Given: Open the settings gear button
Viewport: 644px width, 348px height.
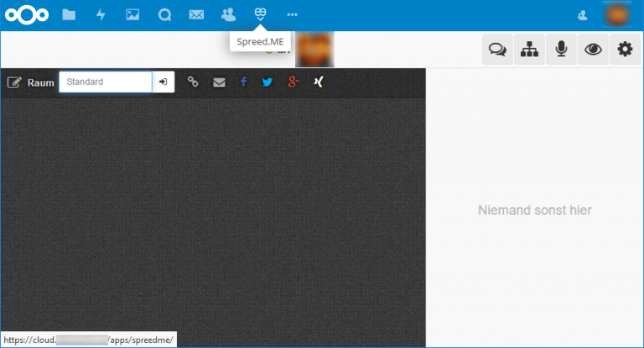Looking at the screenshot, I should (625, 50).
